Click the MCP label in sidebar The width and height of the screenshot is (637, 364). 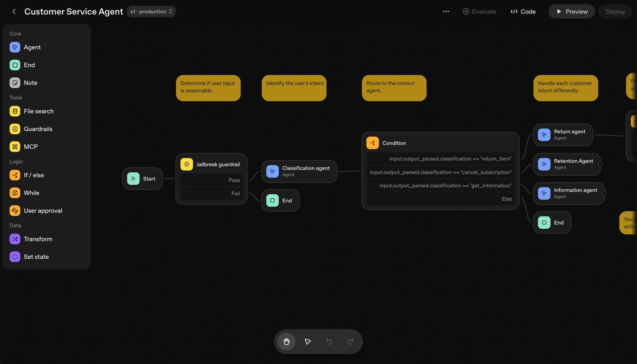tap(31, 147)
